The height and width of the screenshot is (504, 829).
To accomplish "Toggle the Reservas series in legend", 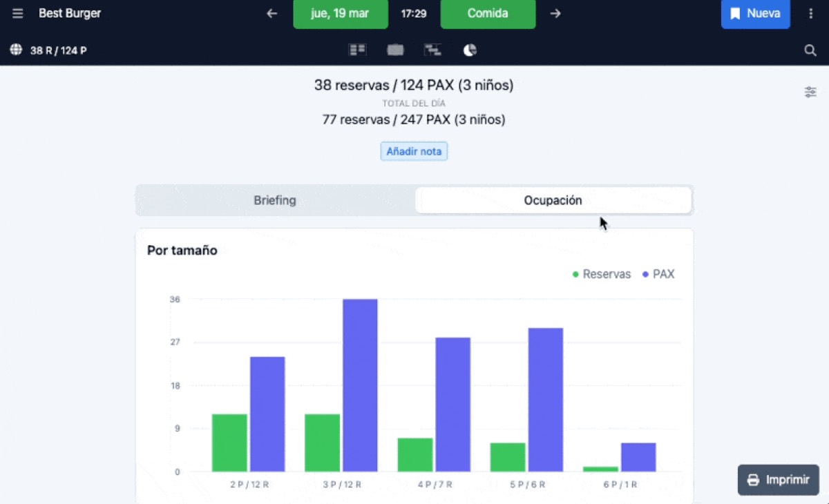I will point(602,274).
